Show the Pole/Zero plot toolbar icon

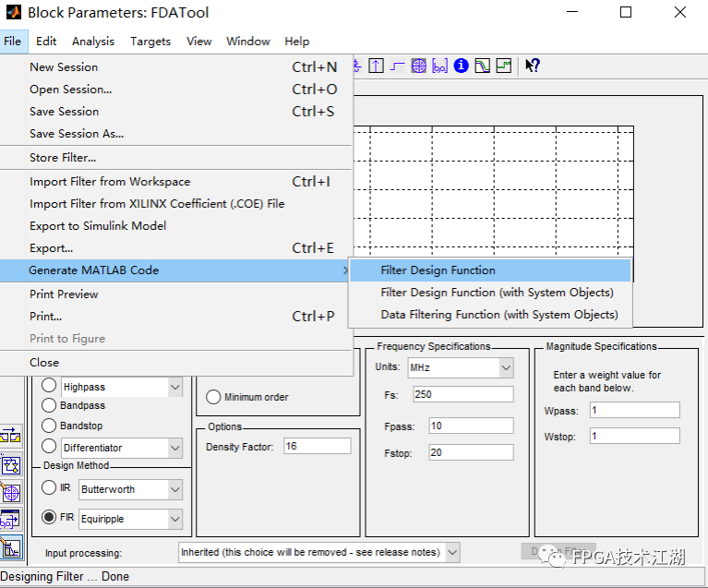click(x=418, y=66)
